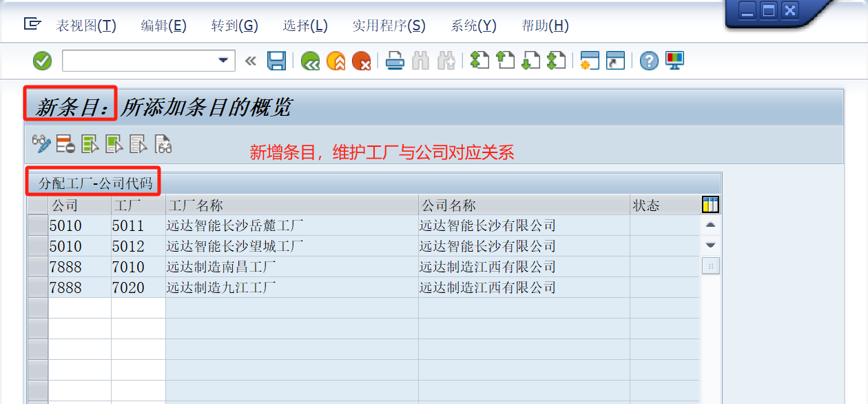Click the Find binoculars icon
Image resolution: width=868 pixels, height=404 pixels.
[x=420, y=61]
